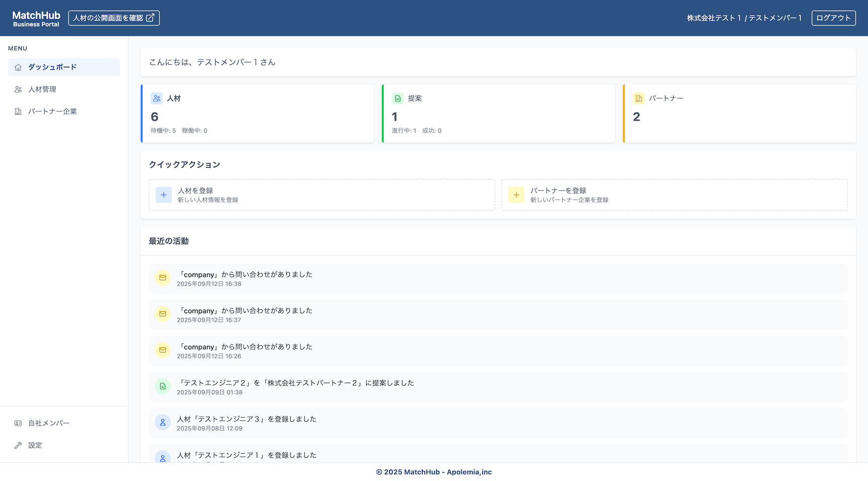Image resolution: width=868 pixels, height=481 pixels.
Task: Select the home icon beside ダッシュボード
Action: (x=18, y=67)
